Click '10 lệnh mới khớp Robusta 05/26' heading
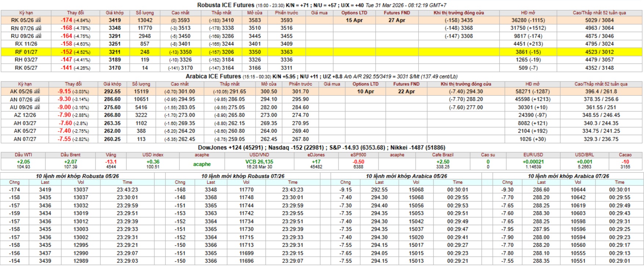The image size is (644, 266). 77,176
